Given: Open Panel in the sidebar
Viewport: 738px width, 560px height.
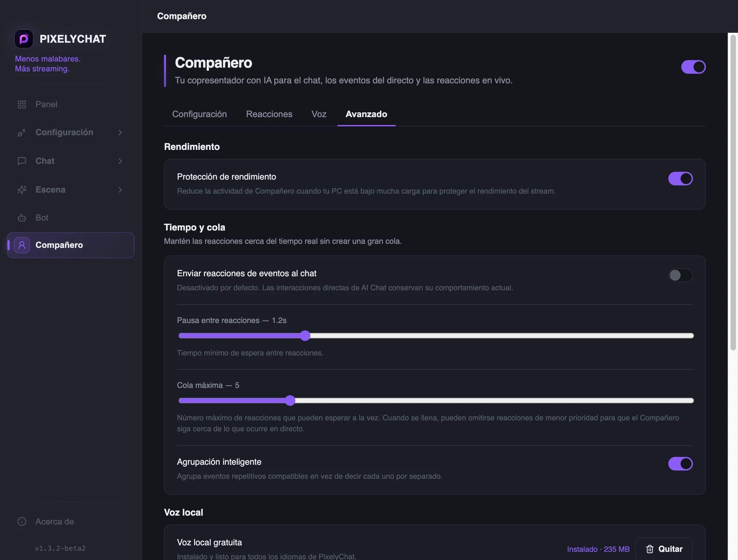Looking at the screenshot, I should tap(71, 104).
